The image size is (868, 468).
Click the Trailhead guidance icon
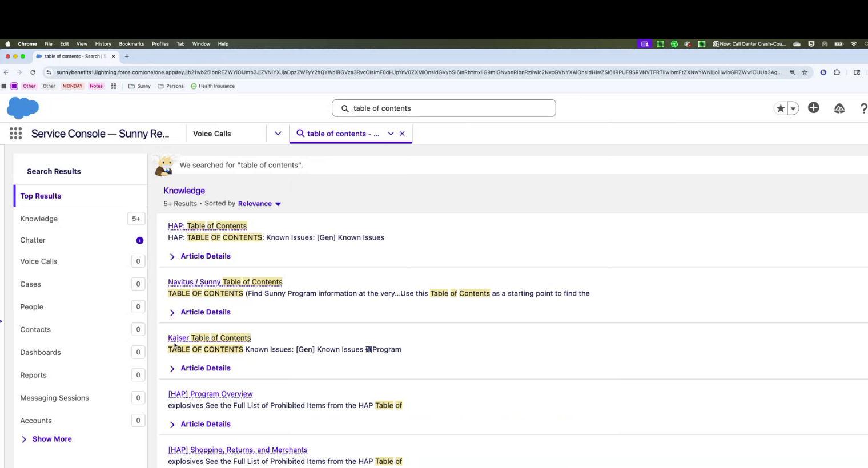[839, 108]
